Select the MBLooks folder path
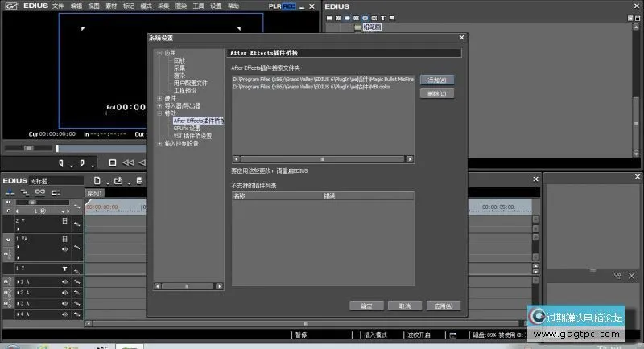This screenshot has width=644, height=349. pyautogui.click(x=312, y=87)
